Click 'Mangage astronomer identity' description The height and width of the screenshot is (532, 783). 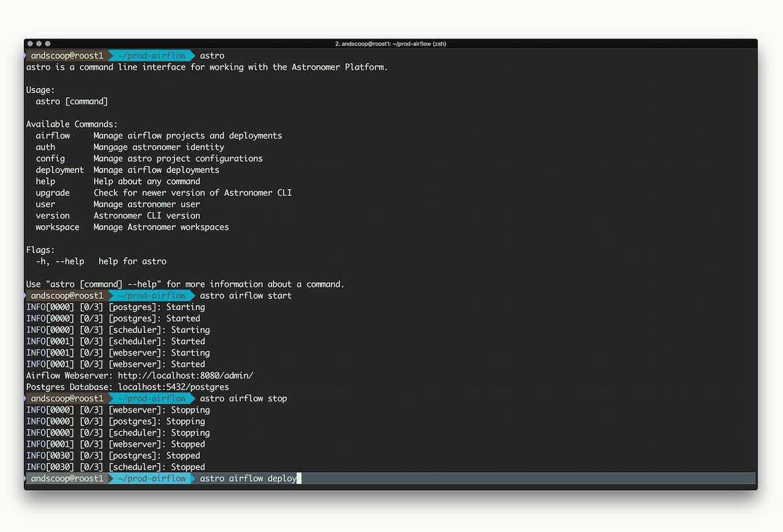pyautogui.click(x=158, y=147)
